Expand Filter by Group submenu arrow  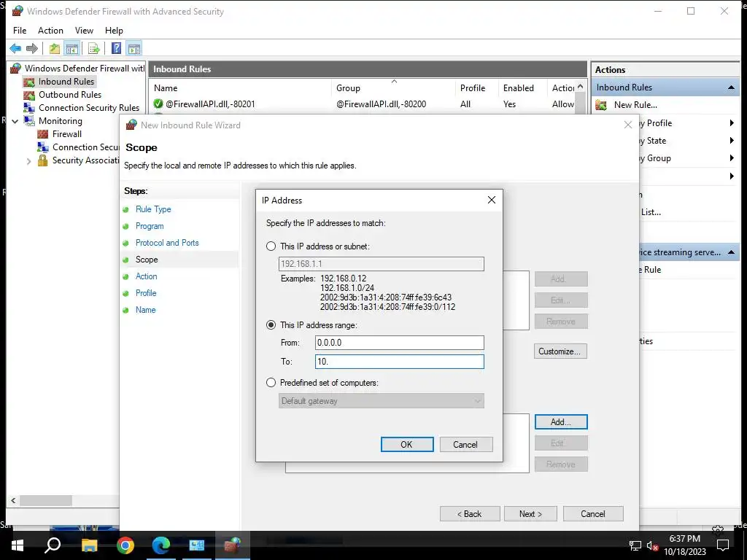point(732,158)
